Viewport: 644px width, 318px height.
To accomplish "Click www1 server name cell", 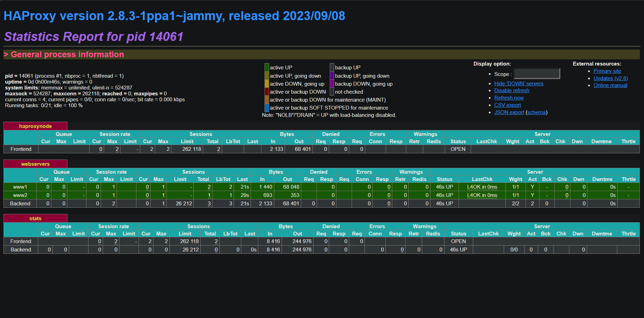I will [x=20, y=187].
